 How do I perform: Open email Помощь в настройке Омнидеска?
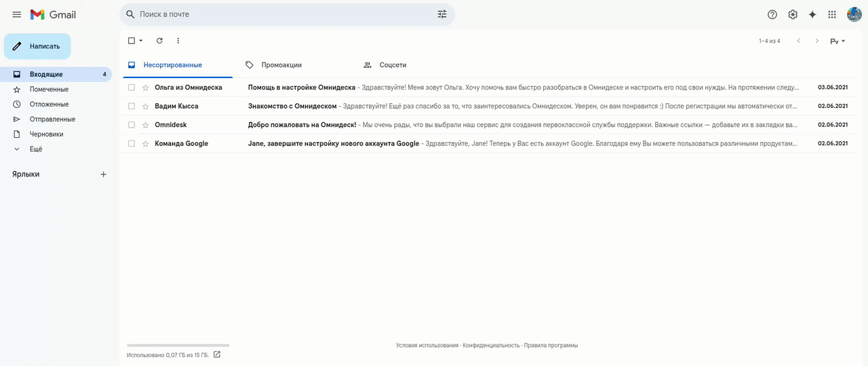click(x=302, y=88)
